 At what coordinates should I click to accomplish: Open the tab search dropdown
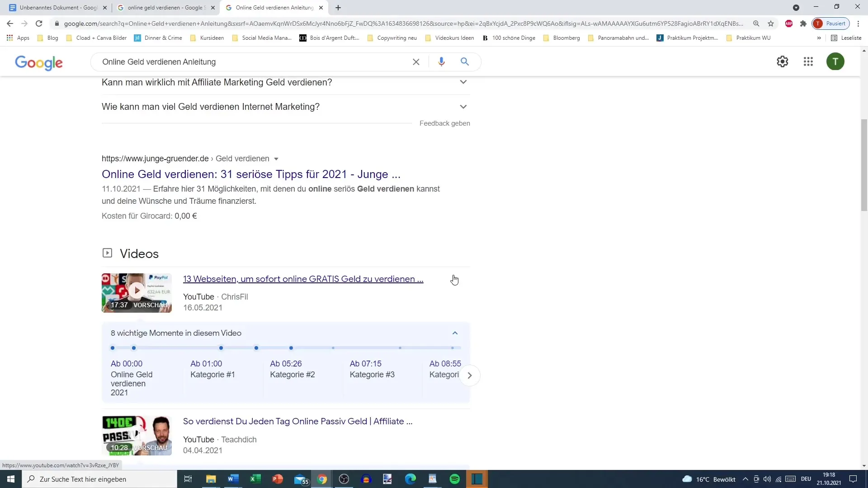tap(796, 8)
